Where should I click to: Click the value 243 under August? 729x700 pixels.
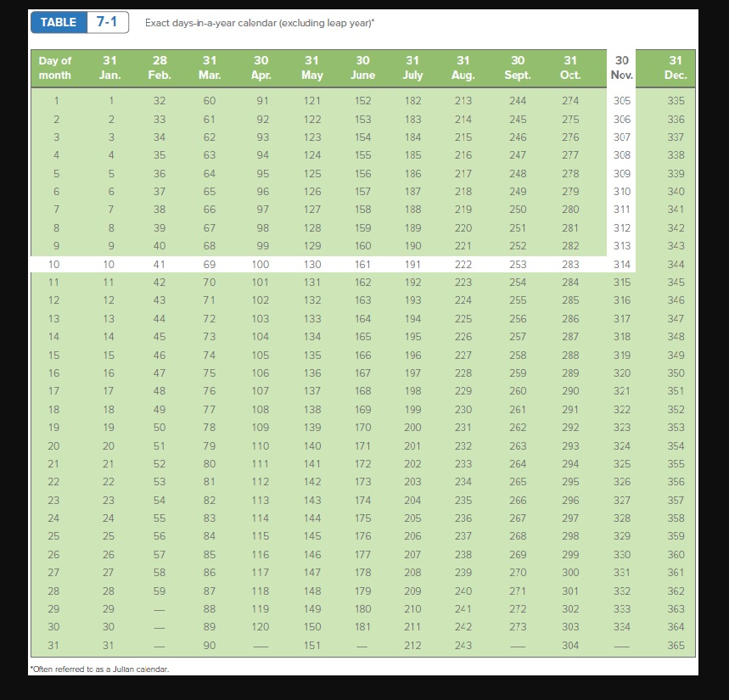coord(464,646)
